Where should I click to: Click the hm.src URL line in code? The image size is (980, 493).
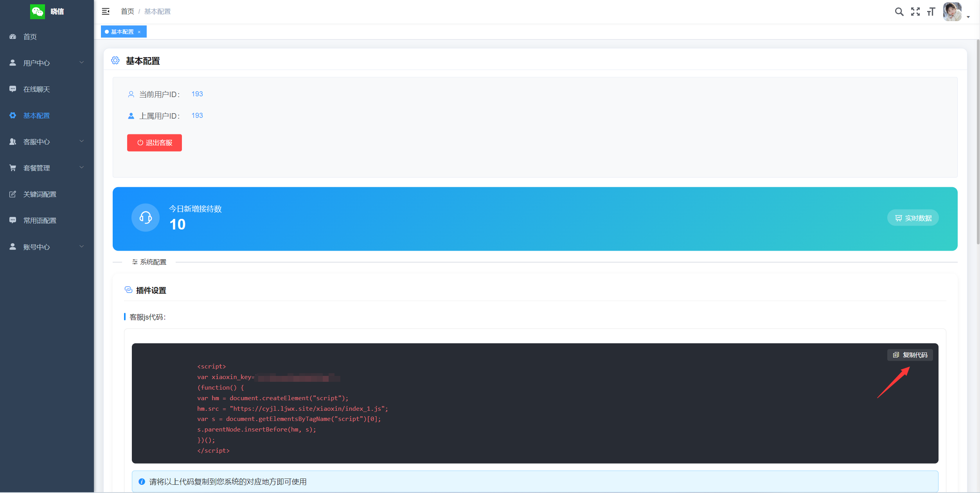tap(293, 408)
